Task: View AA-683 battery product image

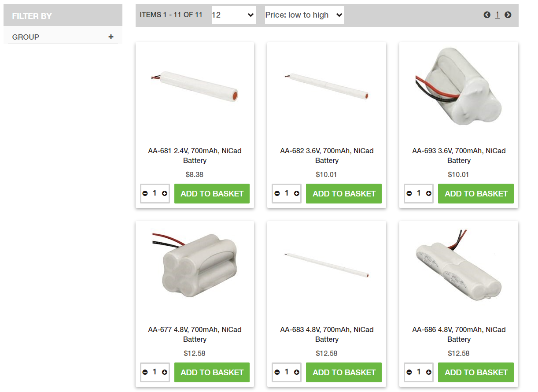Action: click(x=327, y=265)
